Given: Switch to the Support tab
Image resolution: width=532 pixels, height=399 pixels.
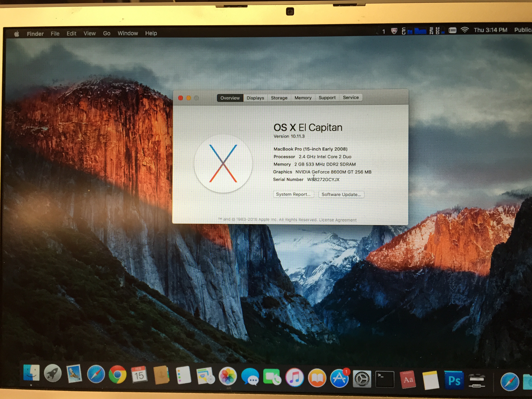Looking at the screenshot, I should click(327, 97).
